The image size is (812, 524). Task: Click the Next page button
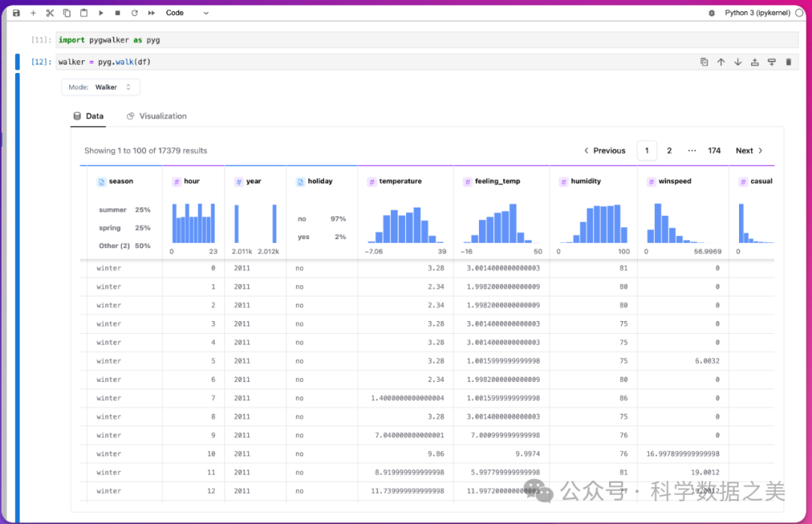[x=749, y=150]
